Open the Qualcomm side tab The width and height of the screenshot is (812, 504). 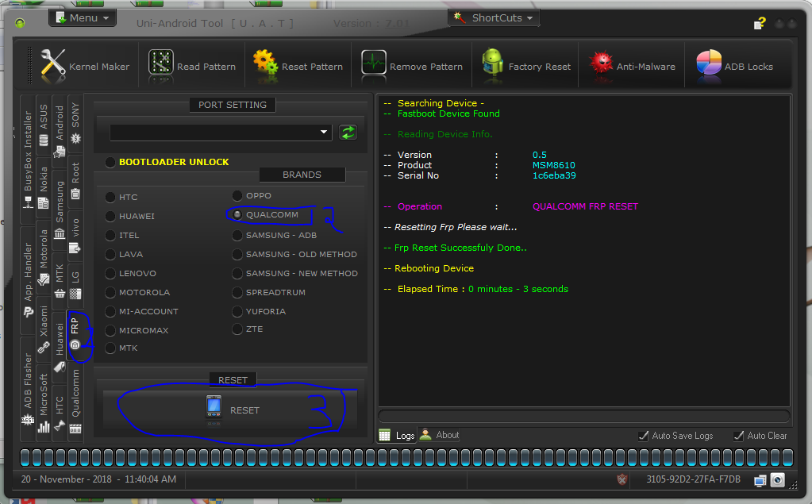click(x=75, y=400)
